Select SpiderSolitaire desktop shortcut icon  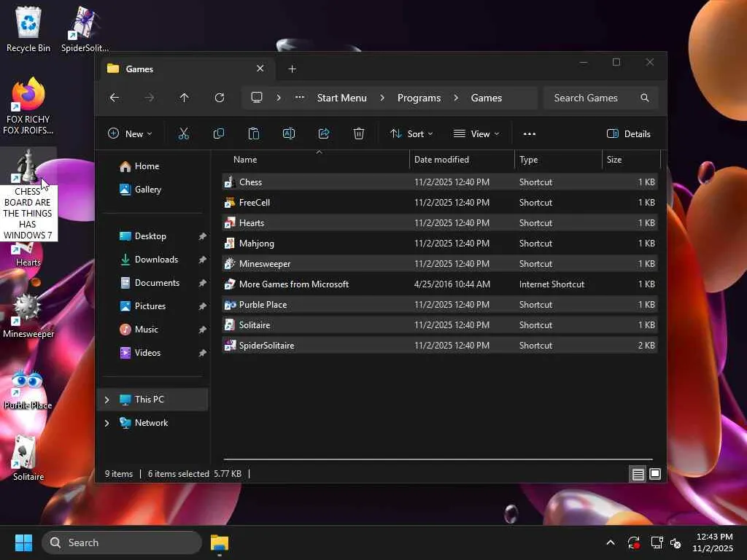(85, 29)
